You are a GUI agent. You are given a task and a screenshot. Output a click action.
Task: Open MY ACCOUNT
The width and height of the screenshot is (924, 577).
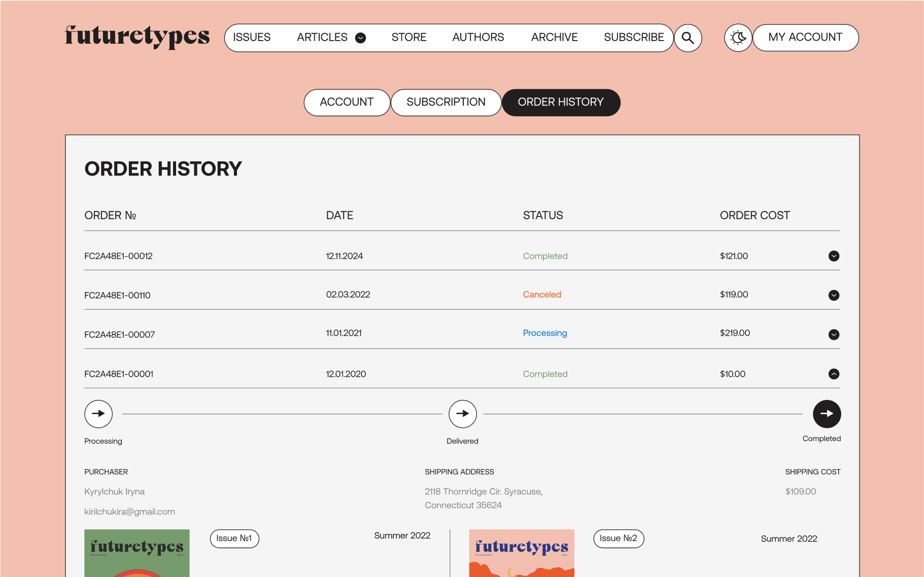(805, 37)
